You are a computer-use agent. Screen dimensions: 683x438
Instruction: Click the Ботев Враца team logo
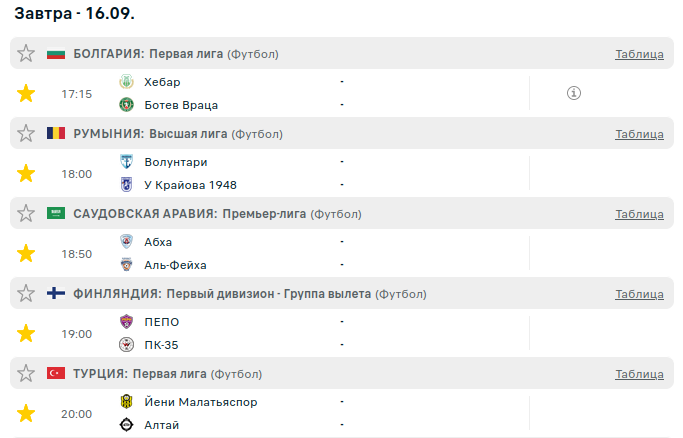click(x=127, y=105)
